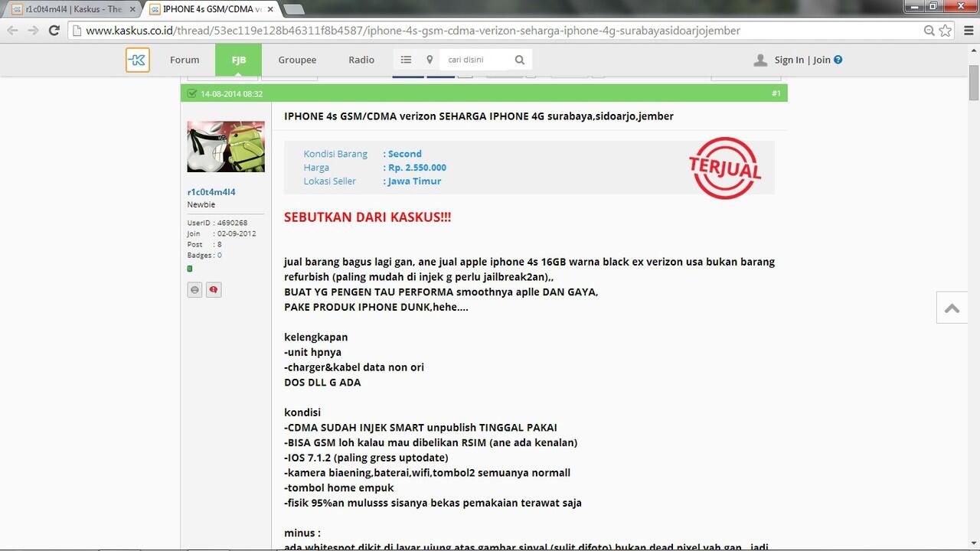Click the browser forward arrow
The image size is (980, 551).
tap(33, 31)
